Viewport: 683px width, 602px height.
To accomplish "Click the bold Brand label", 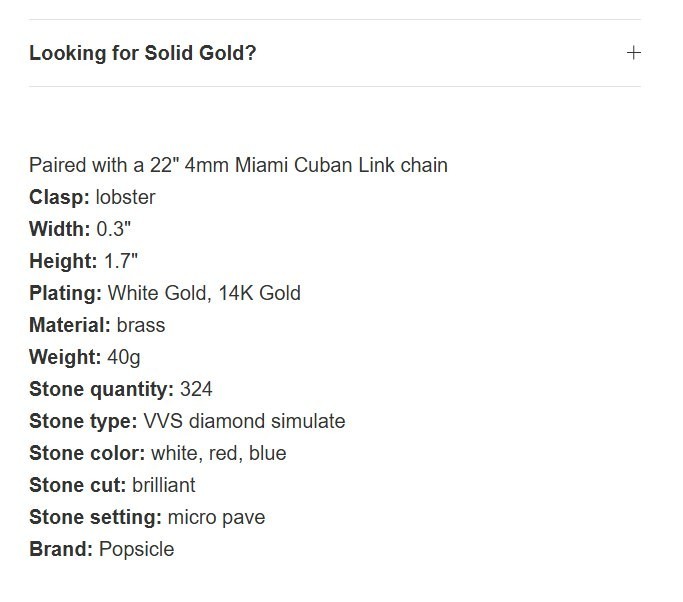I will click(x=61, y=549).
